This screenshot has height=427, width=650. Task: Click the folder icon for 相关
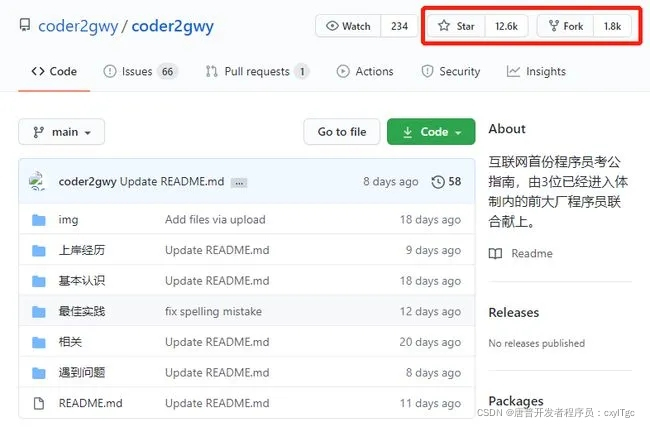click(39, 342)
